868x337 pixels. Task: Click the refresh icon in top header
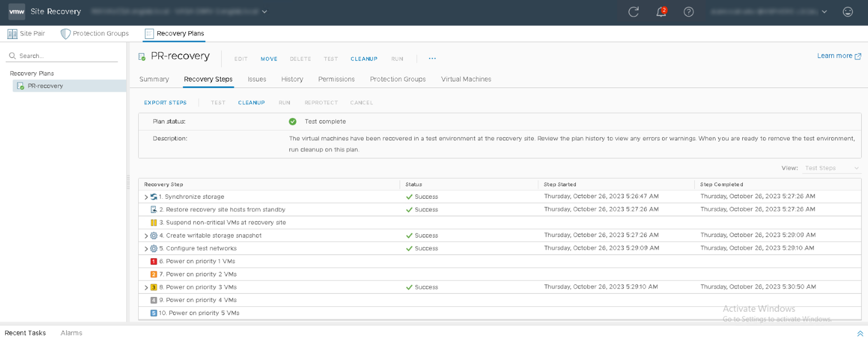[633, 12]
